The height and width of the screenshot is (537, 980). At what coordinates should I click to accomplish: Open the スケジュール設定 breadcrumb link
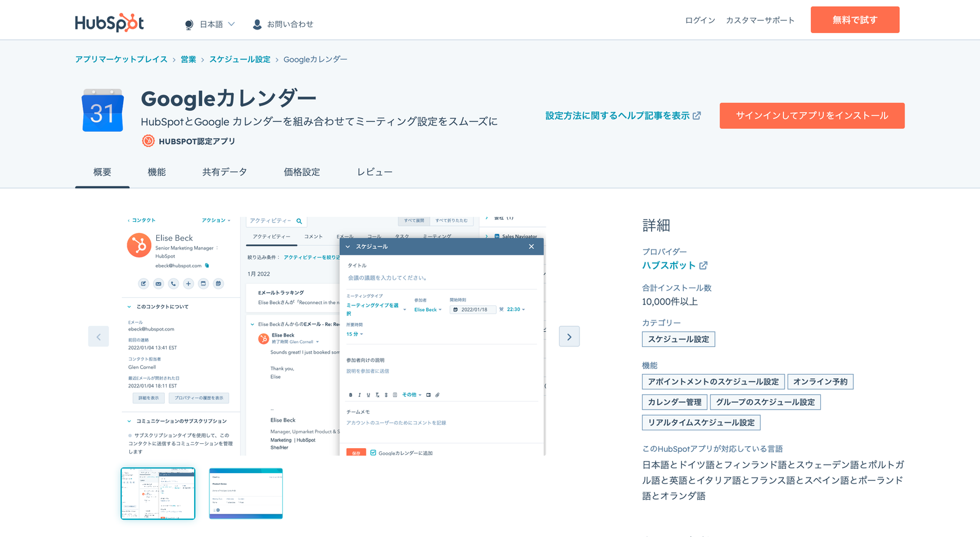pos(239,59)
